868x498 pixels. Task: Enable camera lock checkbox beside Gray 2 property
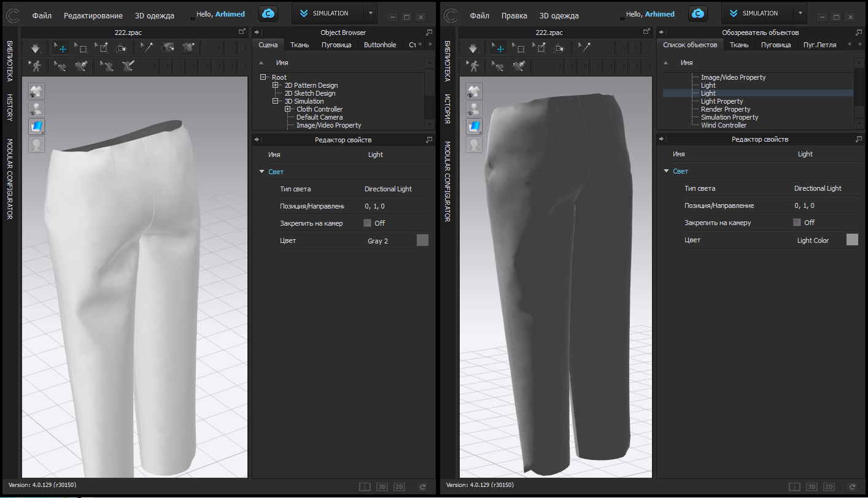coord(367,223)
